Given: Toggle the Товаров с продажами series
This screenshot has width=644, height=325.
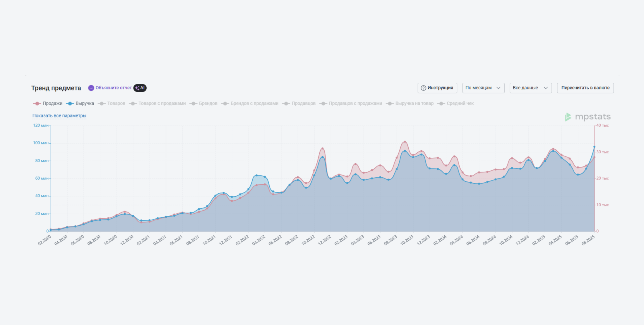Looking at the screenshot, I should point(162,103).
